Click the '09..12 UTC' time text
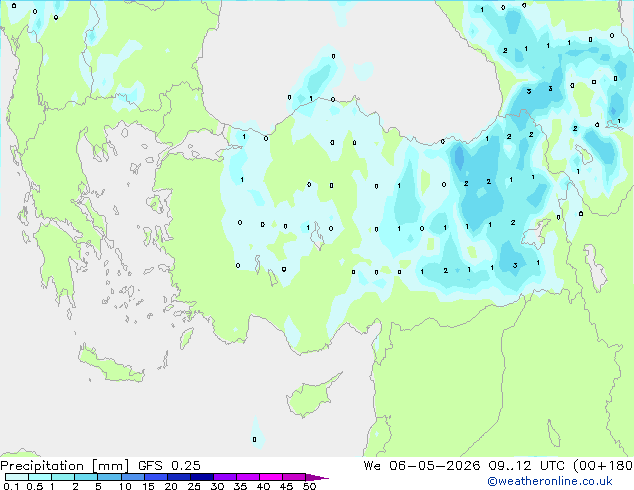This screenshot has width=634, height=490. click(x=526, y=466)
